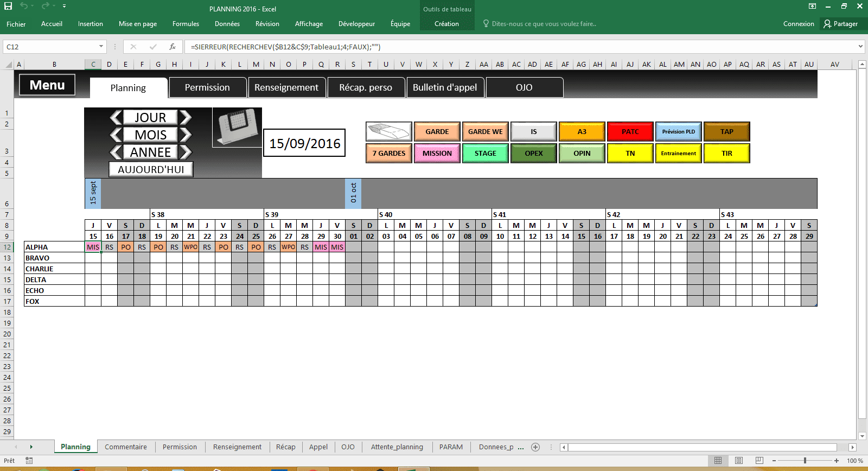Go to previous month with MOIS left arrow
Screen dimensions: 868x471
(x=116, y=135)
